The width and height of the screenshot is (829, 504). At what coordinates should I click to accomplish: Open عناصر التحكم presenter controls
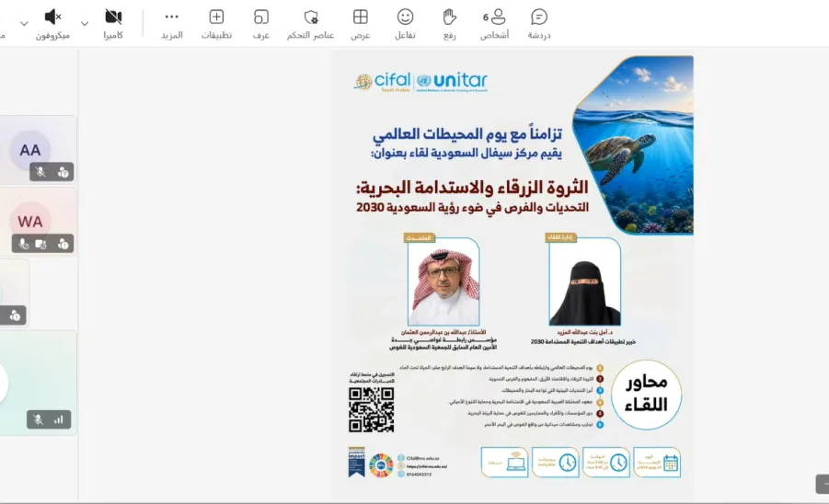[310, 24]
